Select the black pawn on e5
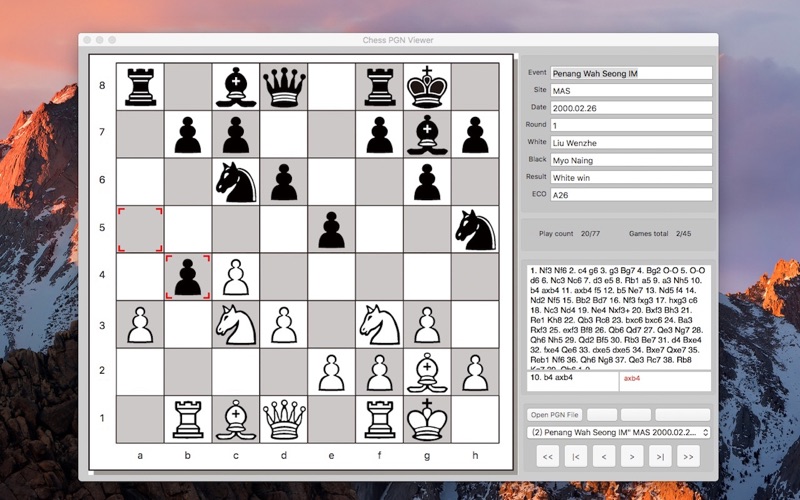The image size is (800, 500). click(x=332, y=230)
